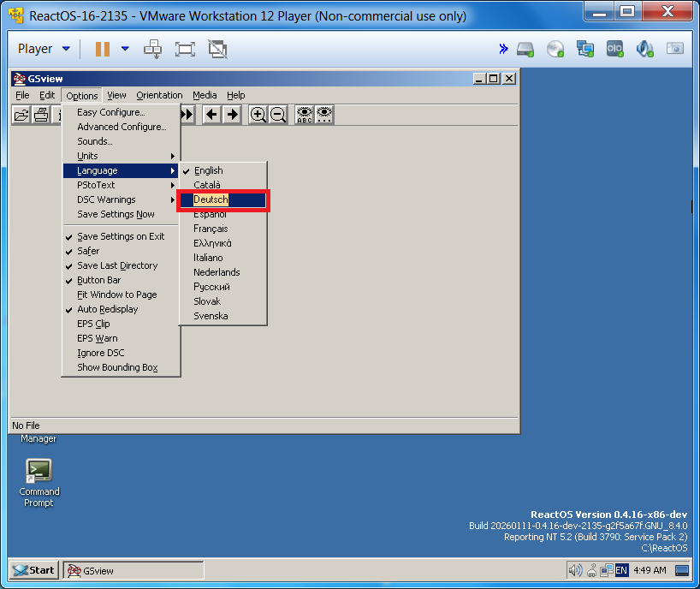Disable Auto Redisplay in Options menu
The image size is (700, 589).
click(x=107, y=309)
